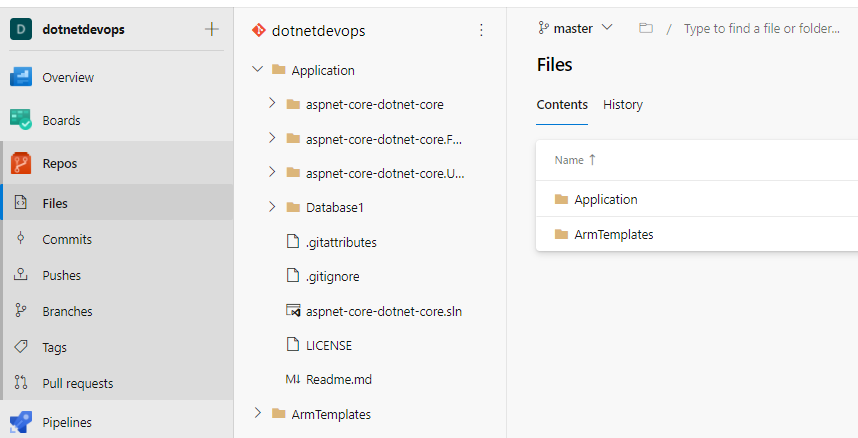Viewport: 858px width, 438px height.
Task: Open the ArmTemplates folder in file list
Action: click(613, 235)
